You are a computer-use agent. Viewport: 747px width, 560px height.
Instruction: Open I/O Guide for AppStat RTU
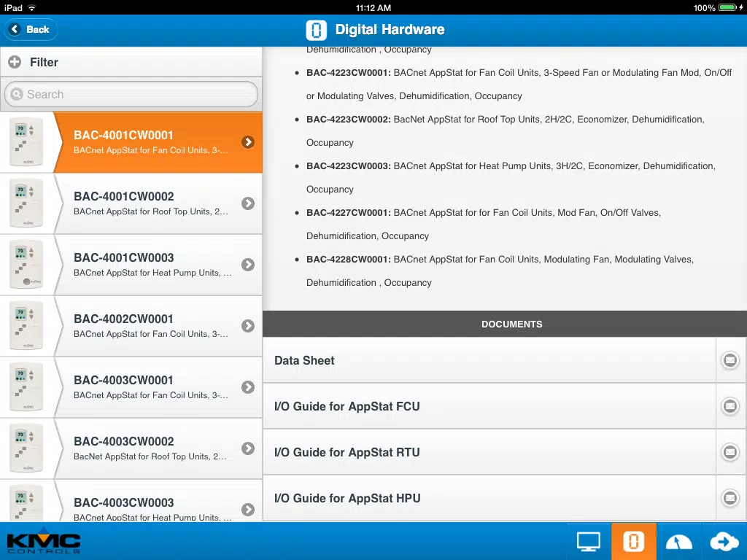click(489, 452)
